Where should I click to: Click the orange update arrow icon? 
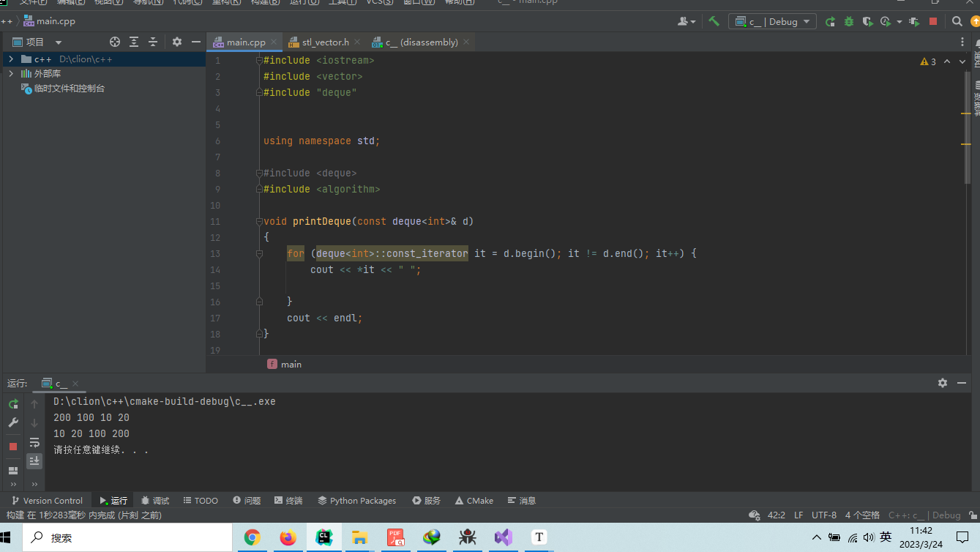tap(976, 22)
